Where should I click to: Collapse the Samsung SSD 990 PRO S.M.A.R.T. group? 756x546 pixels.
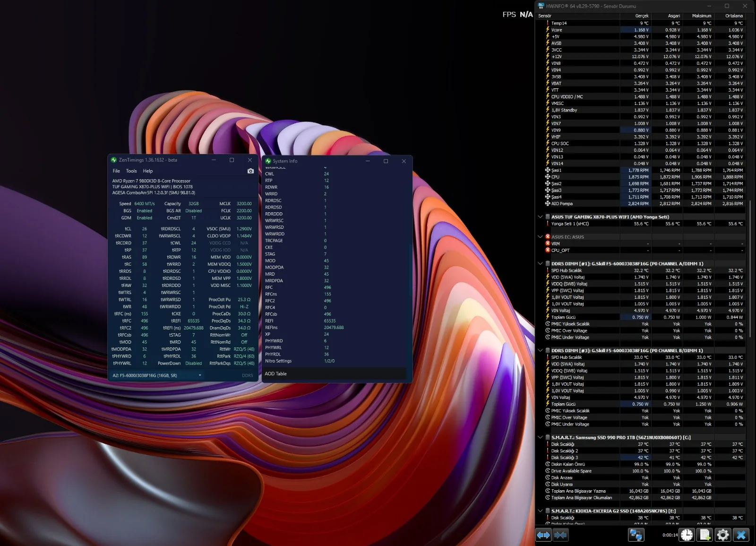[x=540, y=437]
